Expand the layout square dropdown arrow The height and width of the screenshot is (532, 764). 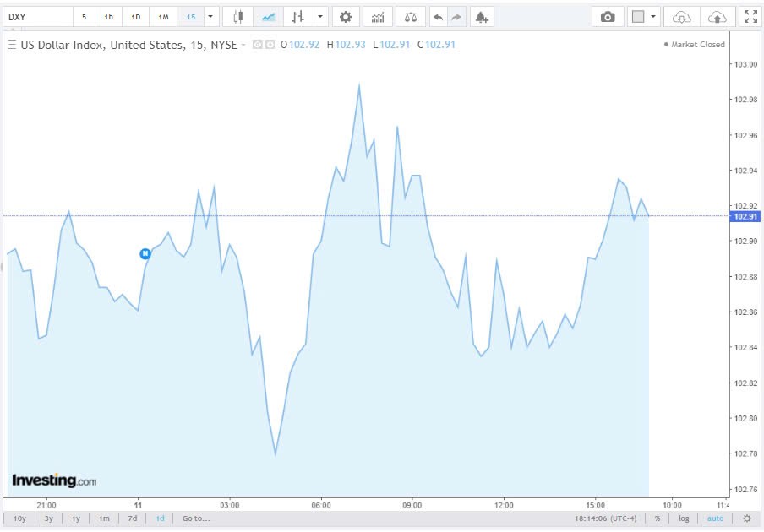pos(653,17)
